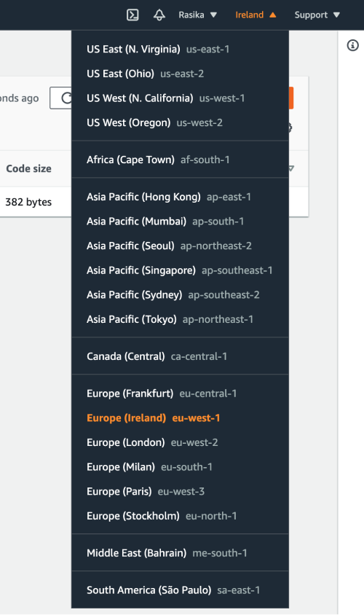Collapse the Ireland region dropdown

coord(256,15)
